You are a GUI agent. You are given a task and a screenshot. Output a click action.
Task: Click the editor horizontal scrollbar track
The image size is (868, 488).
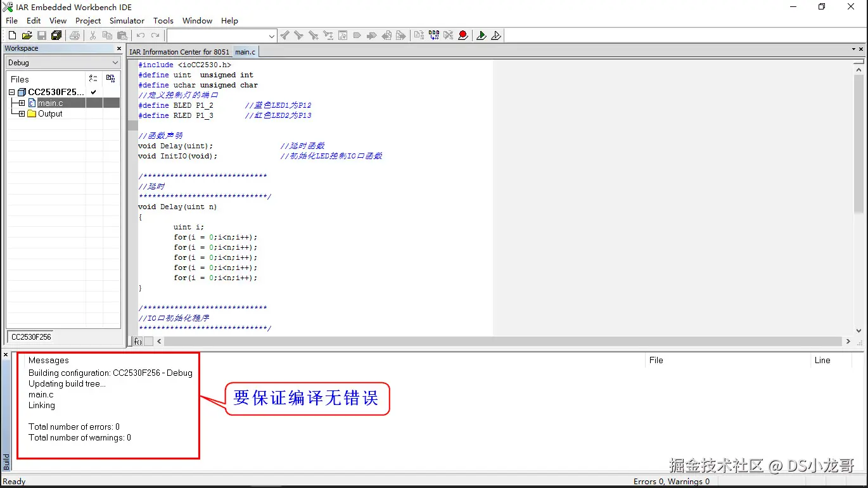click(504, 341)
